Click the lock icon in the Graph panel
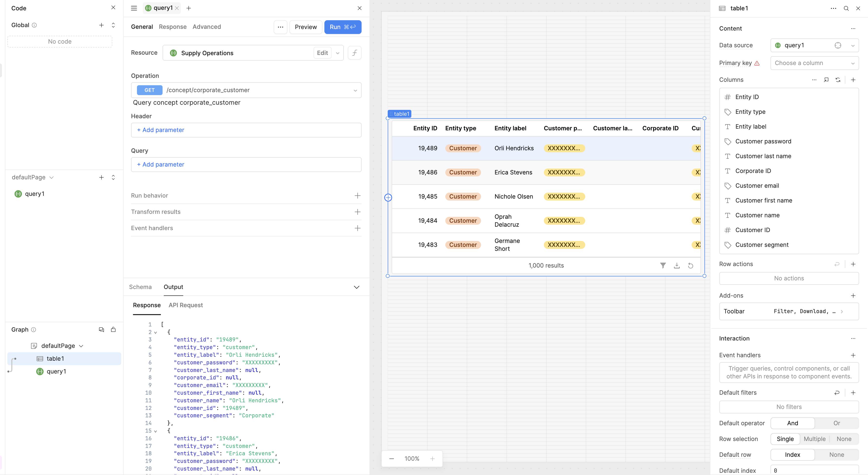 [x=113, y=330]
